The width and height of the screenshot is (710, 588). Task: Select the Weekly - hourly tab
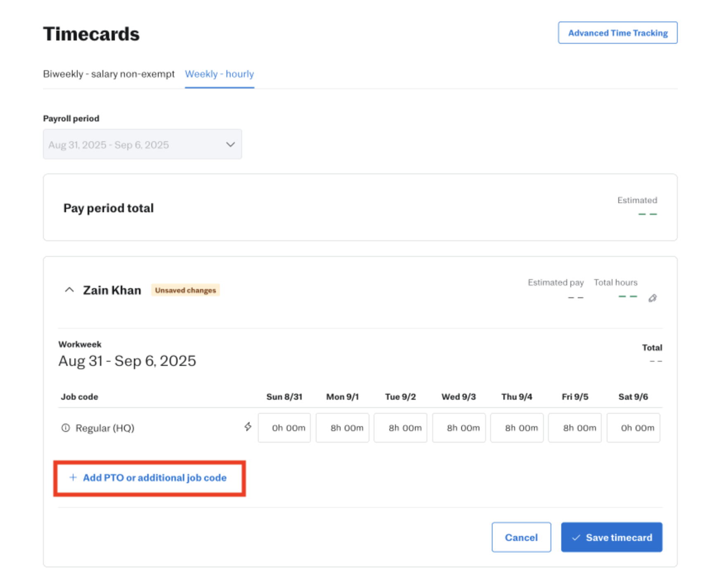(x=219, y=74)
